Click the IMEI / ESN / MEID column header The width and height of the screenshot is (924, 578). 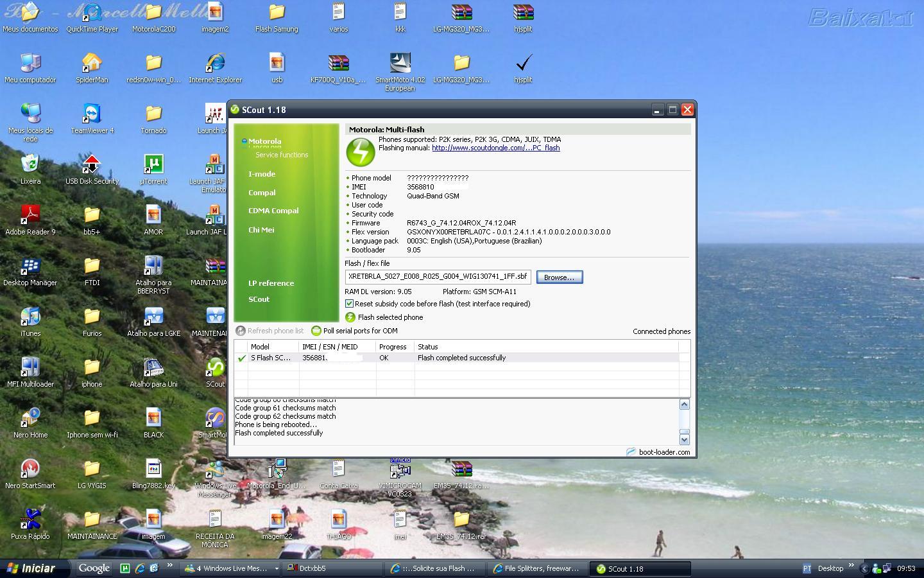pos(338,347)
